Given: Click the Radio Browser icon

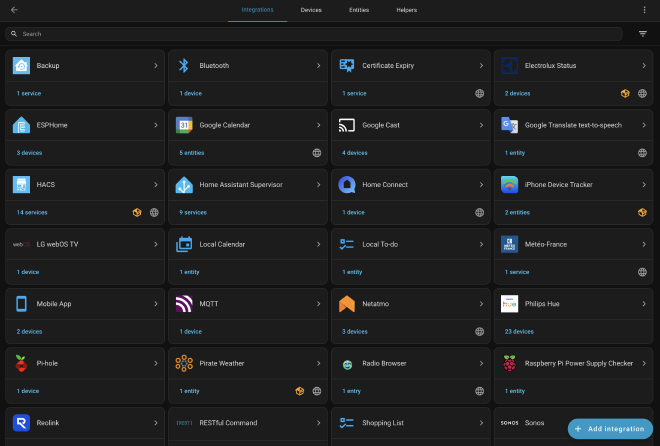Looking at the screenshot, I should (x=347, y=364).
